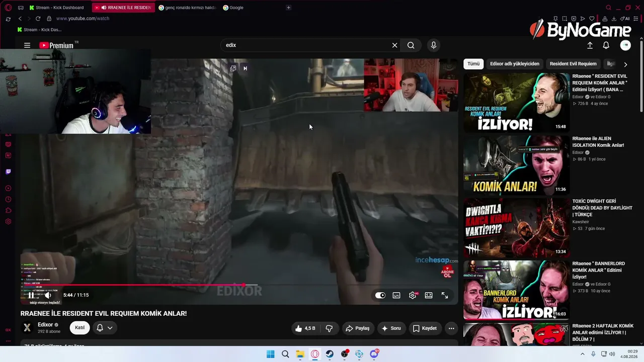Enter fullscreen video mode
Screen dimensions: 644x362
[445, 296]
